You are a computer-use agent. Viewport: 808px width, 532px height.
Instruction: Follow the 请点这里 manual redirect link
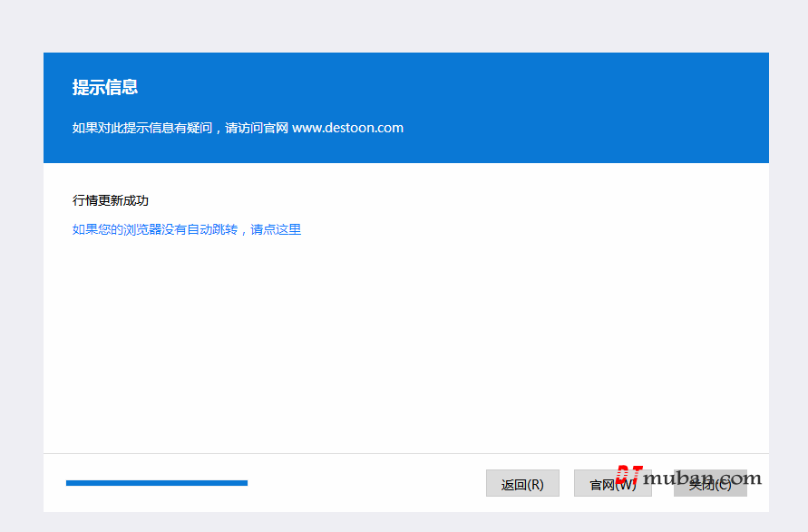(276, 230)
